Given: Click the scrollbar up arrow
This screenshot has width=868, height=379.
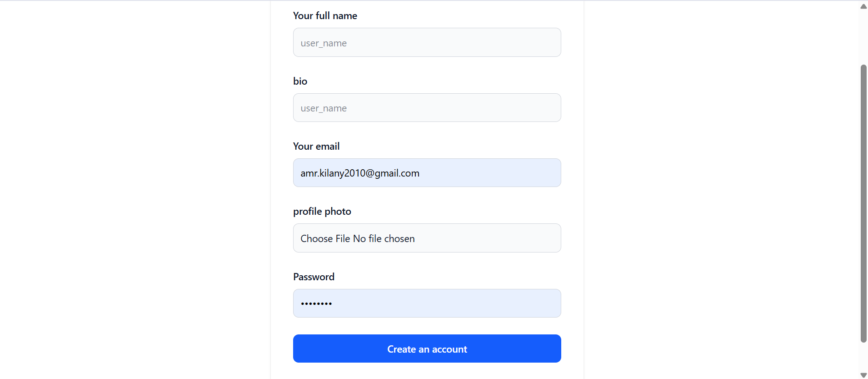Looking at the screenshot, I should coord(863,6).
